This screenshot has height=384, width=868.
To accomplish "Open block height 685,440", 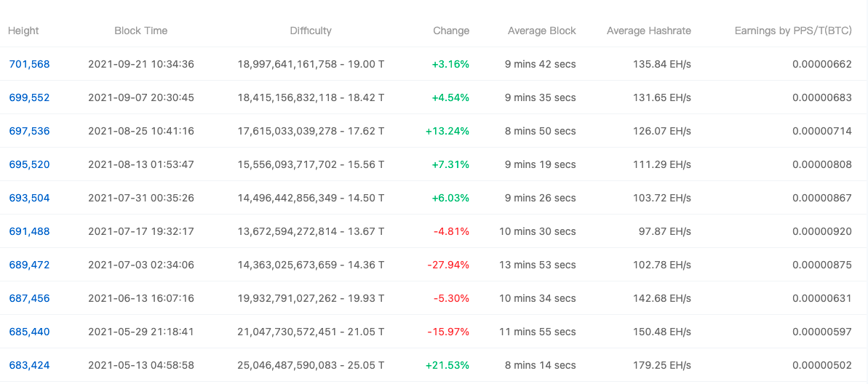I will point(29,332).
